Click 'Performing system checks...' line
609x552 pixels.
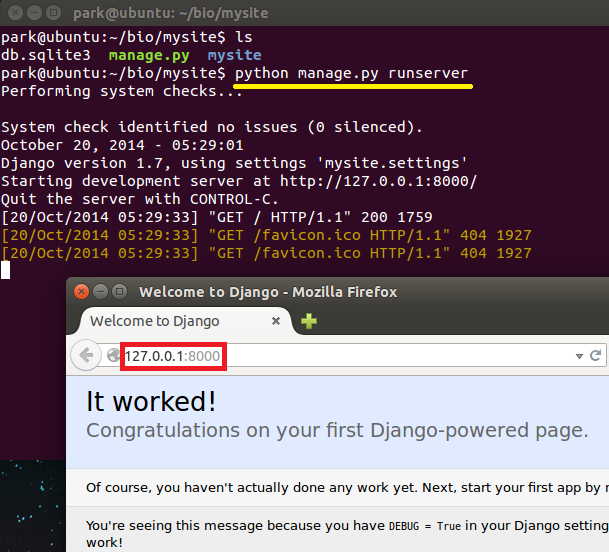coord(122,91)
